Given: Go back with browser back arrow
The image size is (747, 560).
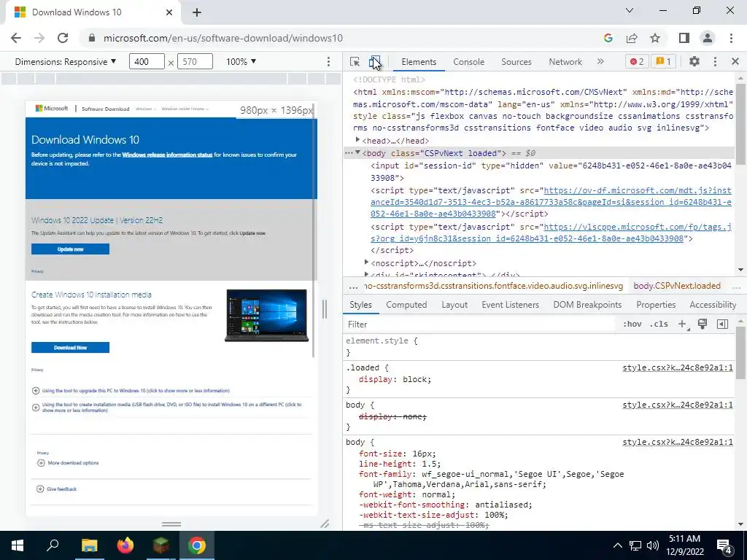Looking at the screenshot, I should pos(16,38).
